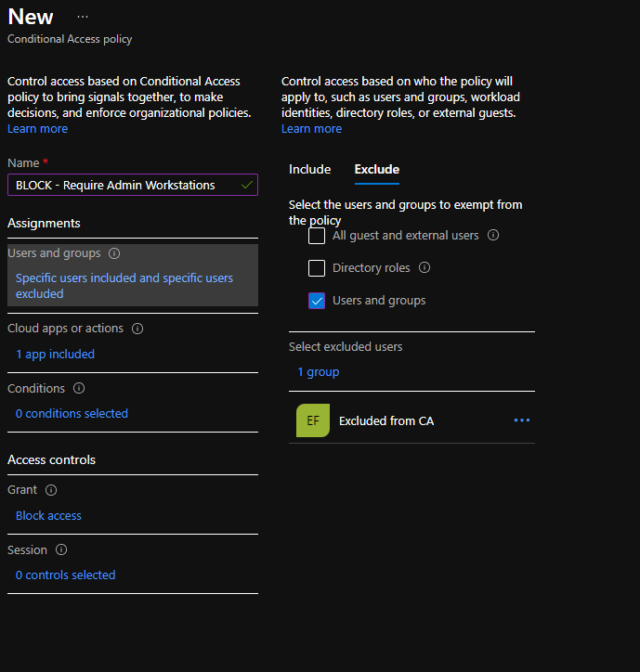This screenshot has width=640, height=672.
Task: Enable the Directory roles checkbox
Action: click(317, 268)
